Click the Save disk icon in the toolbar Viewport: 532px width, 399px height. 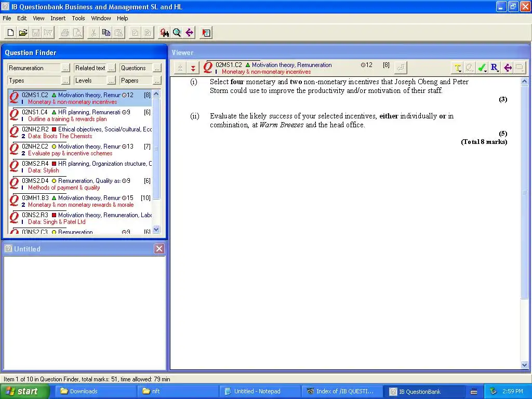click(36, 33)
